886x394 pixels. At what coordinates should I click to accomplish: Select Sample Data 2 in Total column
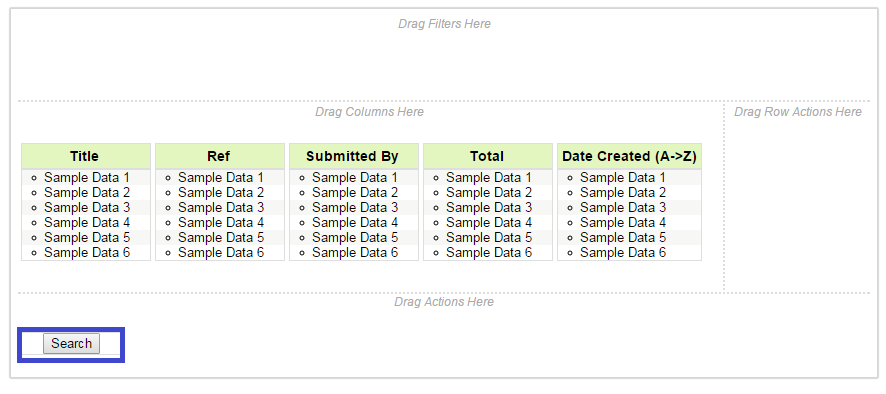489,193
